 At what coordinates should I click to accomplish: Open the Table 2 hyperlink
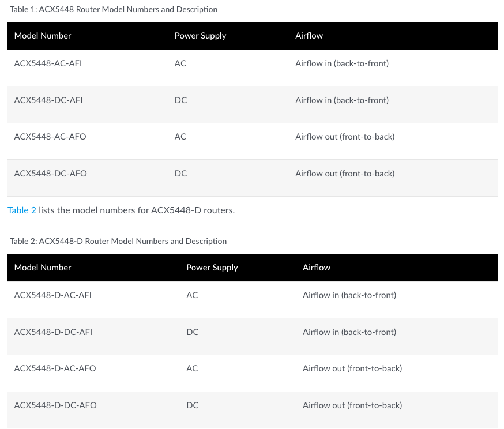coord(22,210)
